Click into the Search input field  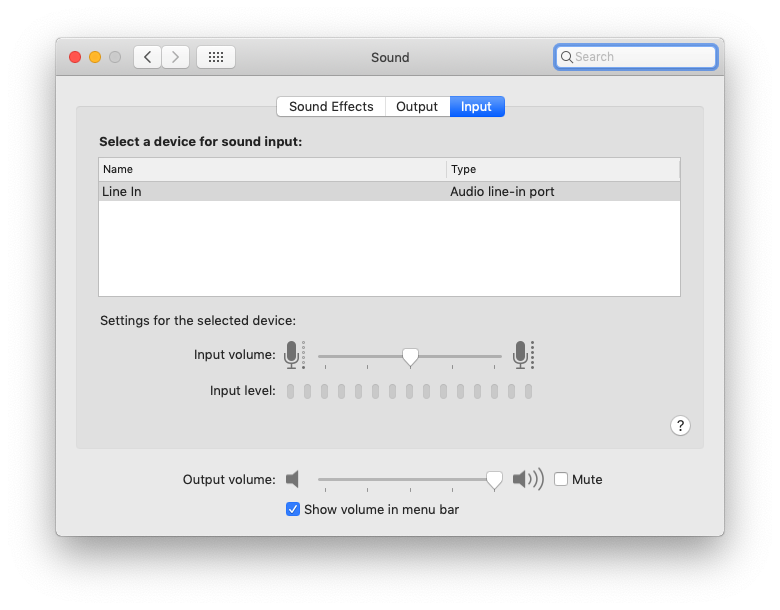[640, 57]
